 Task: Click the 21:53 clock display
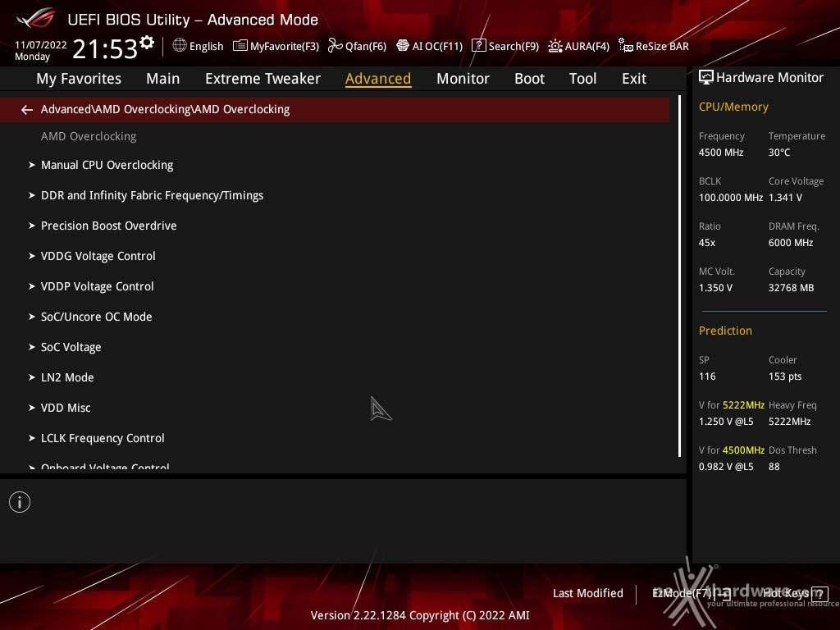point(105,49)
